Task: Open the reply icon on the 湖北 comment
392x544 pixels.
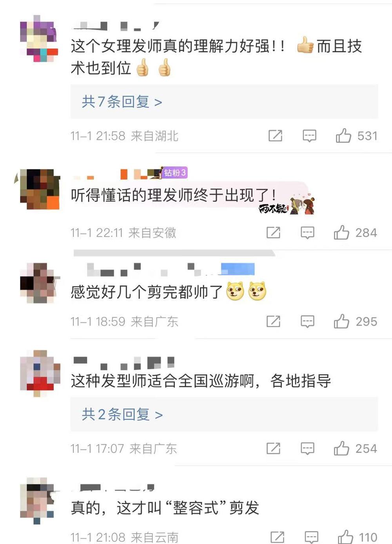Action: [309, 136]
